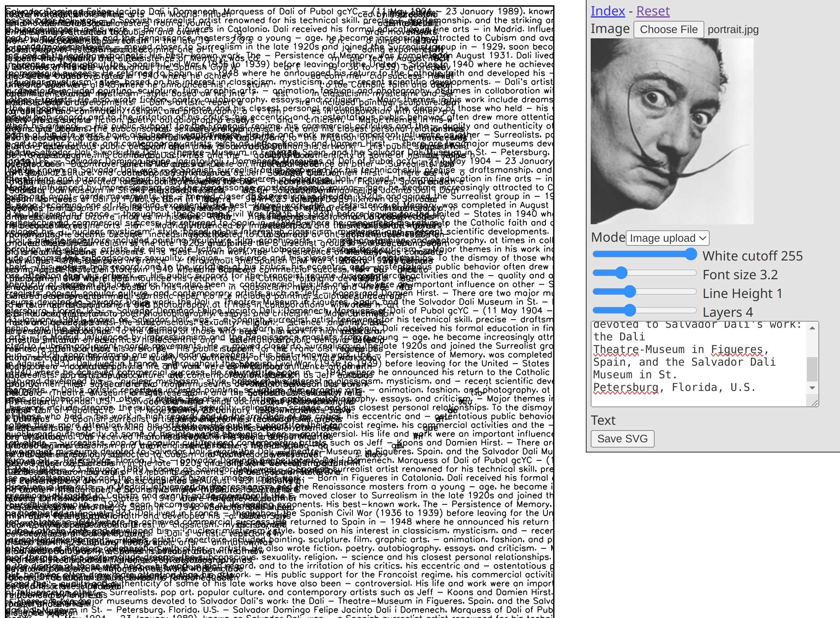
Task: Click the Save SVG button
Action: [622, 438]
